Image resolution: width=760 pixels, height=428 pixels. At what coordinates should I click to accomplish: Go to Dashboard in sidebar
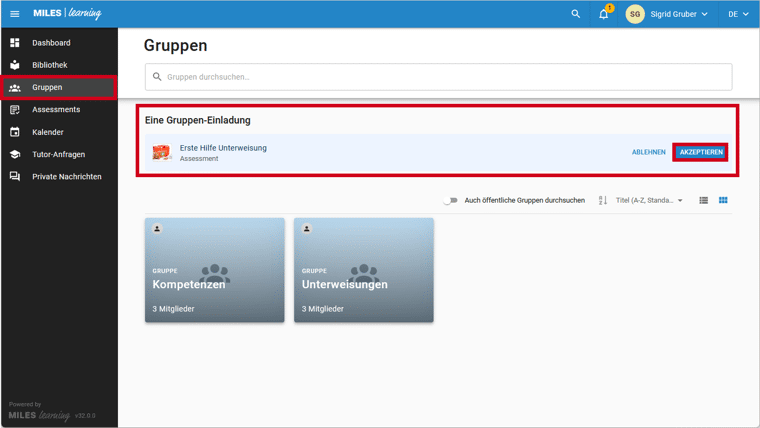pyautogui.click(x=51, y=43)
